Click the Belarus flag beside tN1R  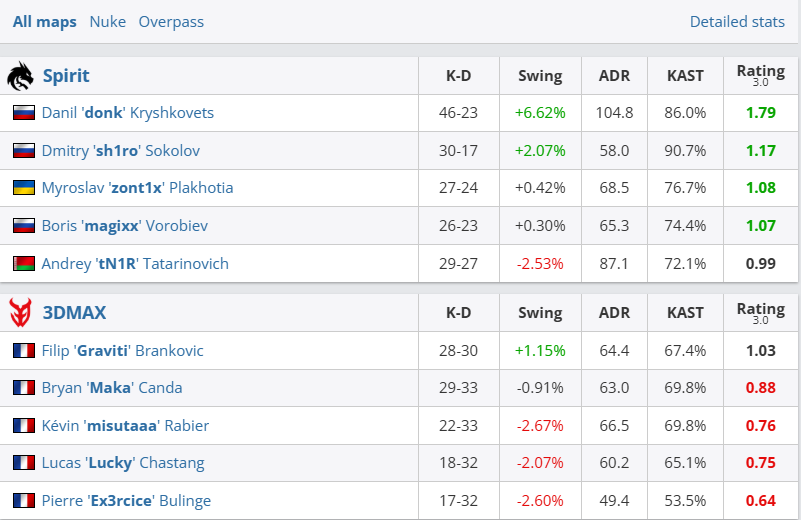pyautogui.click(x=24, y=264)
